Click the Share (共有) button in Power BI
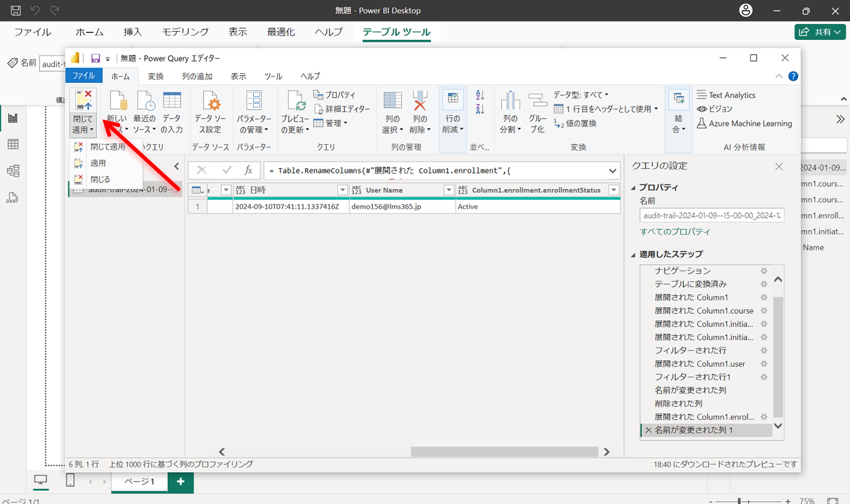 click(820, 32)
